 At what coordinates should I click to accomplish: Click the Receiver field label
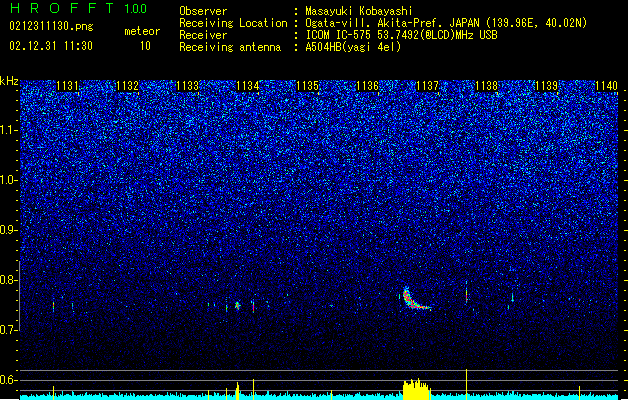pyautogui.click(x=203, y=35)
